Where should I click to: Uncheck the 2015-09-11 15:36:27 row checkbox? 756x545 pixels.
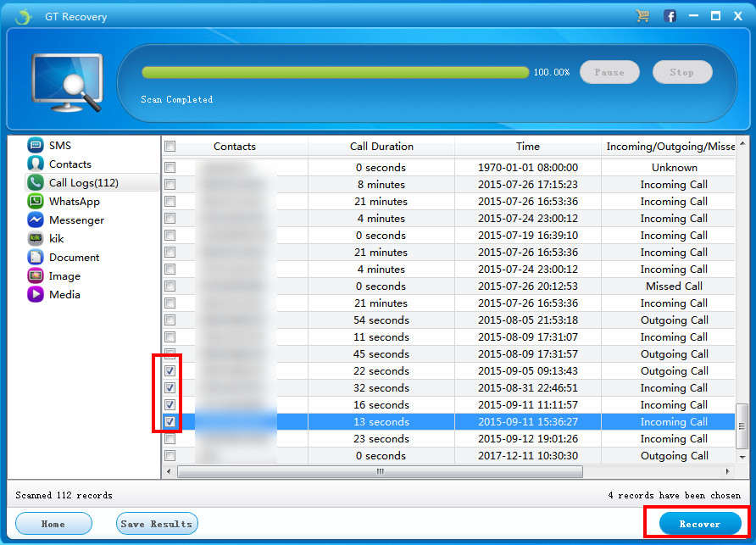pyautogui.click(x=170, y=421)
